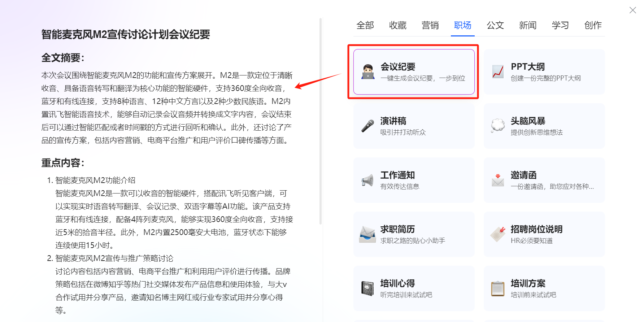Pick the 演讲稿 template card
Screen dimensions: 644x322
(x=414, y=126)
